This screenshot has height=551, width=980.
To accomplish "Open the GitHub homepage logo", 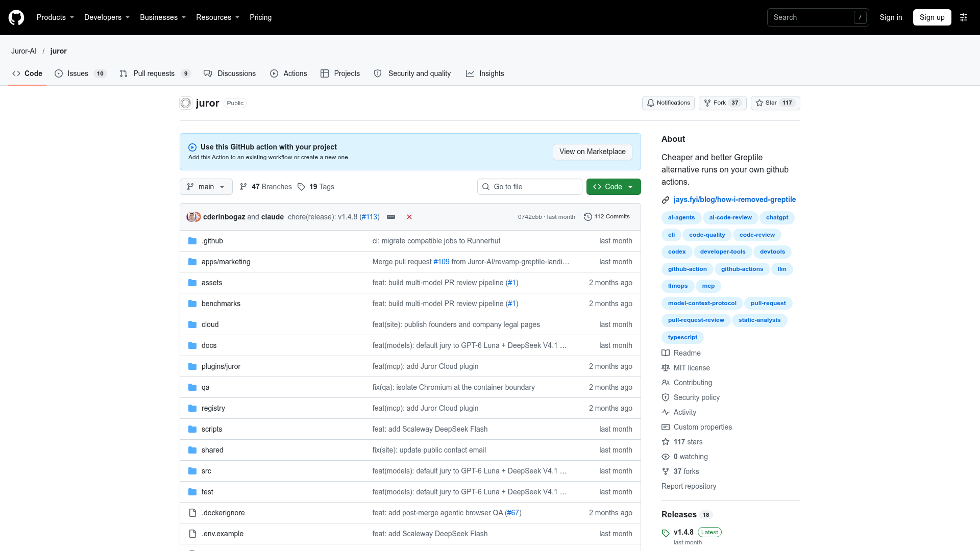I will tap(16, 17).
